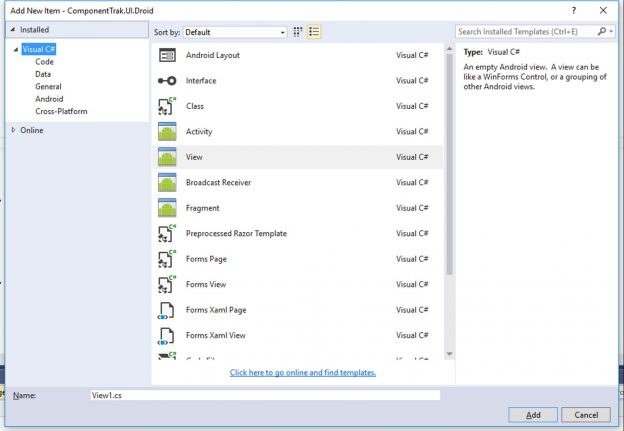
Task: Pick the Activity template Android icon
Action: (x=167, y=132)
